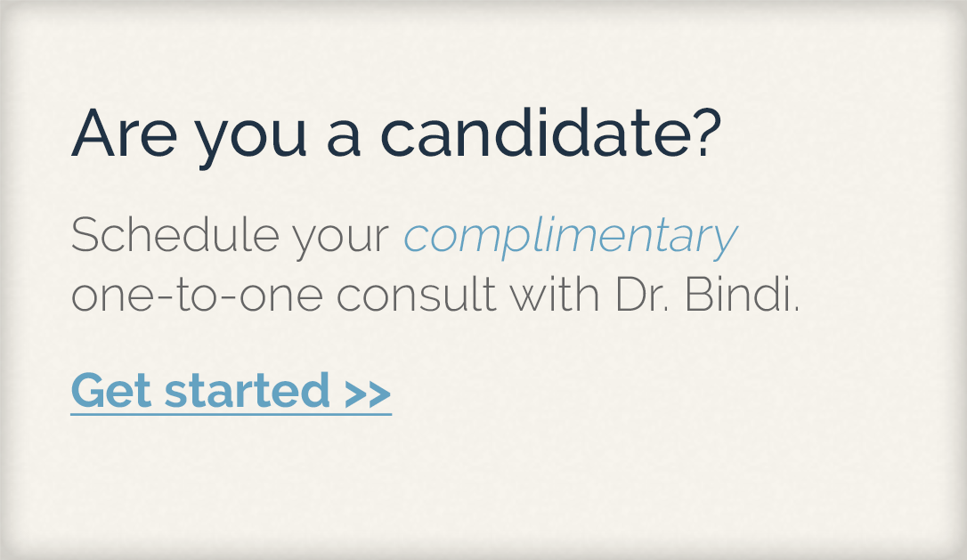Click the word "started" in the blue link

point(248,390)
